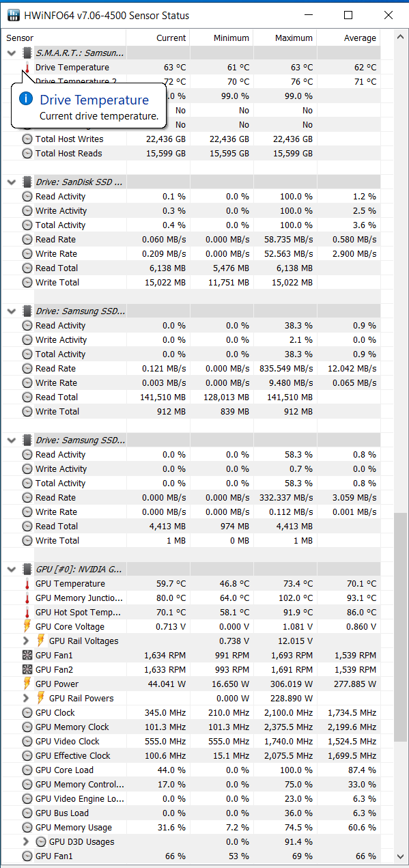Click the SanDisk SSD drive chip icon

(27, 182)
